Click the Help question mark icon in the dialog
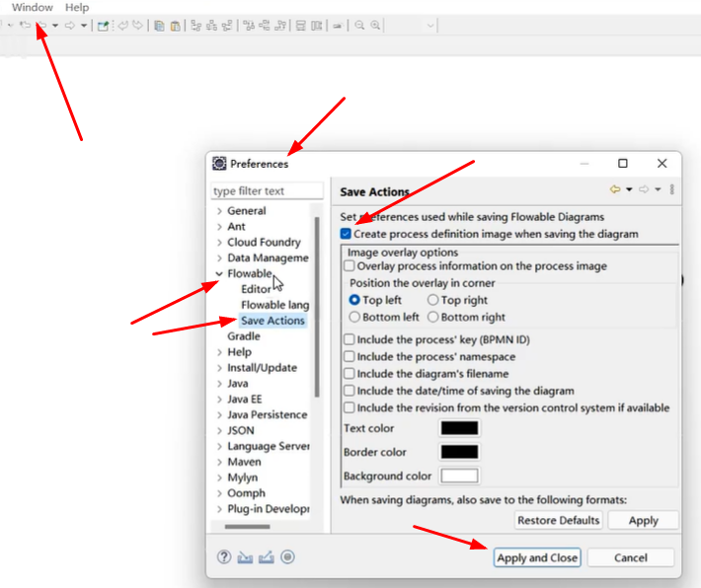Screen dimensions: 701x588 224,557
